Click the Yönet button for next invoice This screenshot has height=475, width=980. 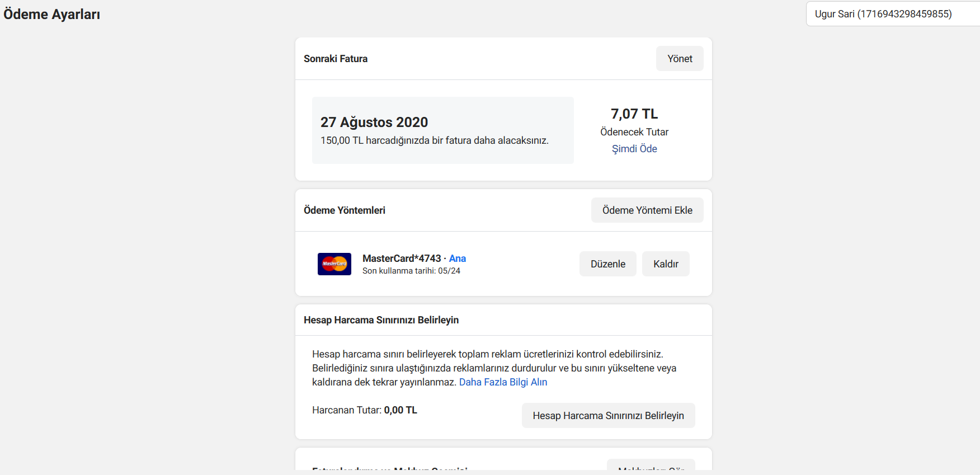click(680, 59)
